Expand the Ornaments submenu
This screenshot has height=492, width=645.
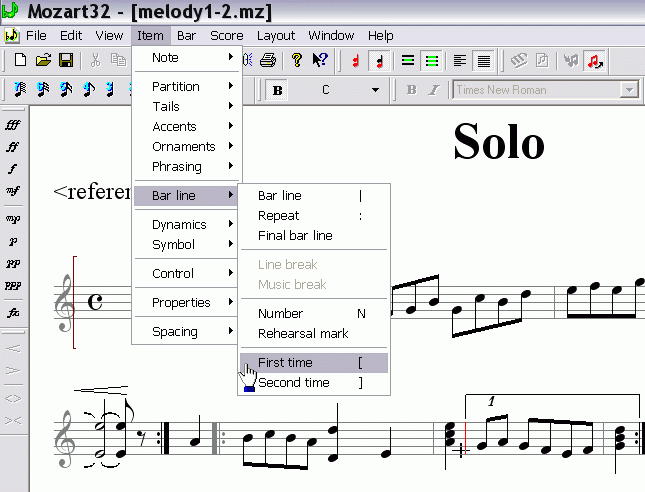186,146
